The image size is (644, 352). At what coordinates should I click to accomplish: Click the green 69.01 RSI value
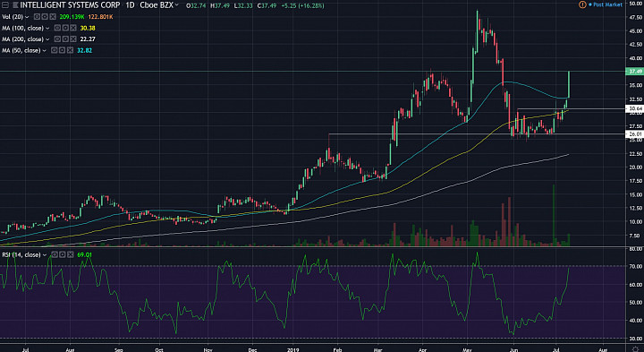pyautogui.click(x=84, y=254)
